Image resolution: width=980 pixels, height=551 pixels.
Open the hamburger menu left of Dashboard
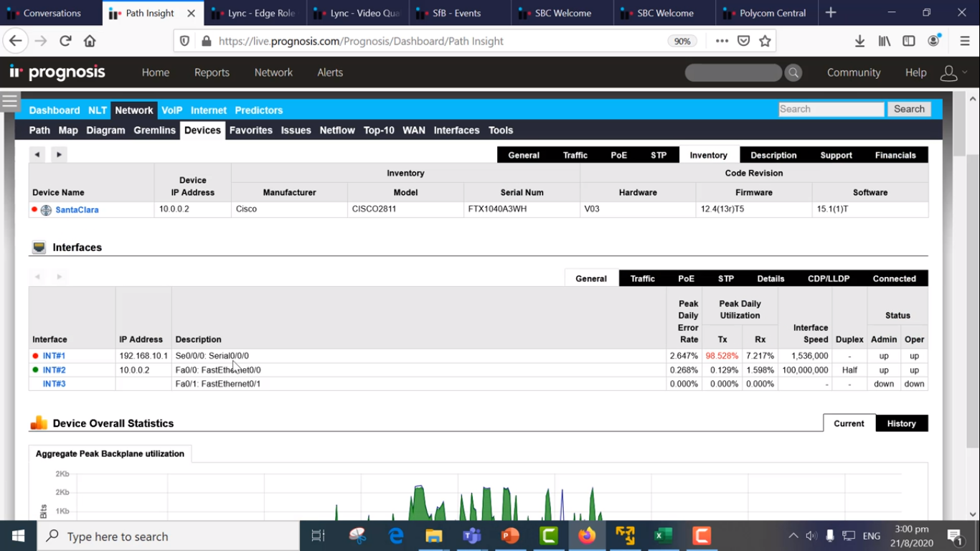pos(9,100)
